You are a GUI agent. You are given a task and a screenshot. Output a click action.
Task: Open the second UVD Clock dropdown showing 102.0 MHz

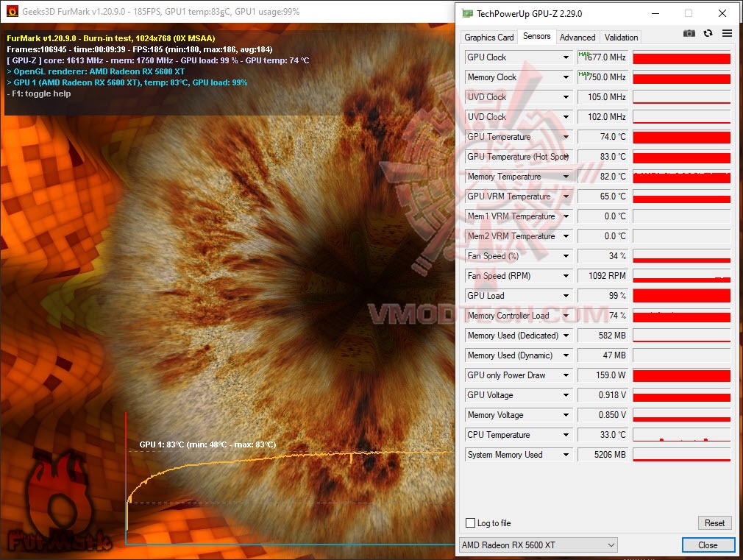pos(566,117)
